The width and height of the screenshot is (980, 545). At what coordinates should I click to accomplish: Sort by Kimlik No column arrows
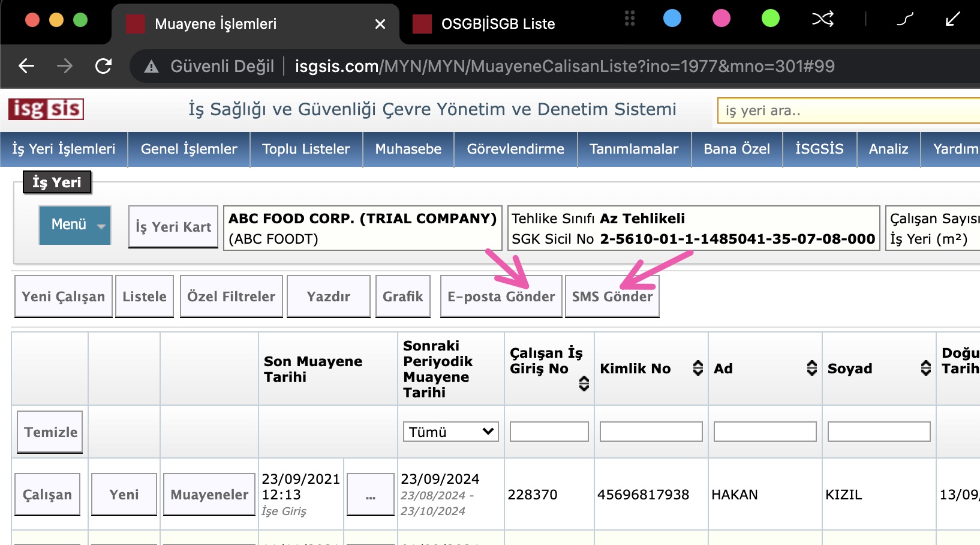[698, 368]
